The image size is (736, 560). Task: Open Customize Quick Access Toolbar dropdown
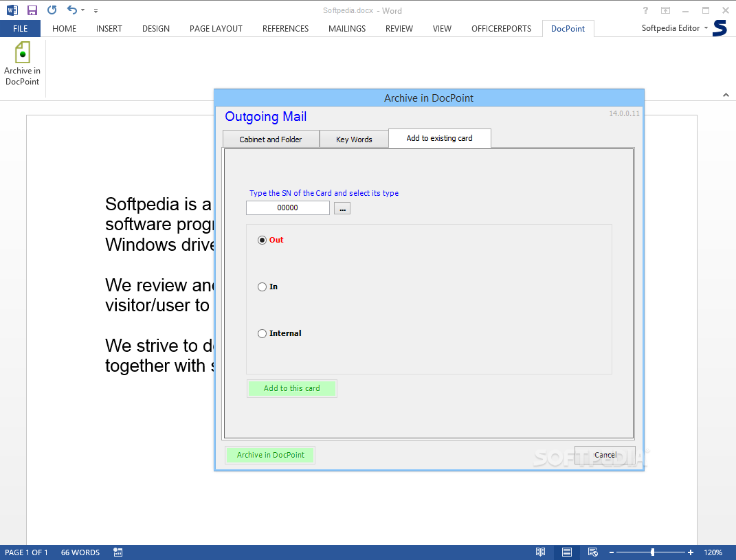[x=96, y=10]
